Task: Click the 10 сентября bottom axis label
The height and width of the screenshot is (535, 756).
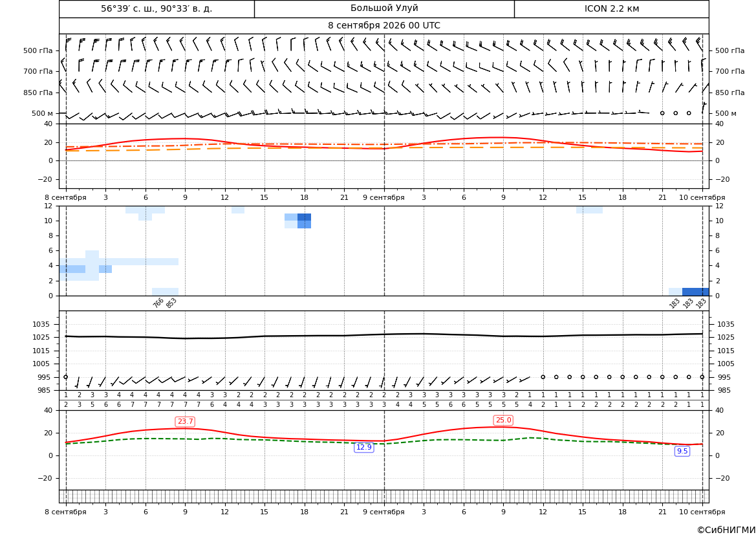Action: pyautogui.click(x=702, y=512)
